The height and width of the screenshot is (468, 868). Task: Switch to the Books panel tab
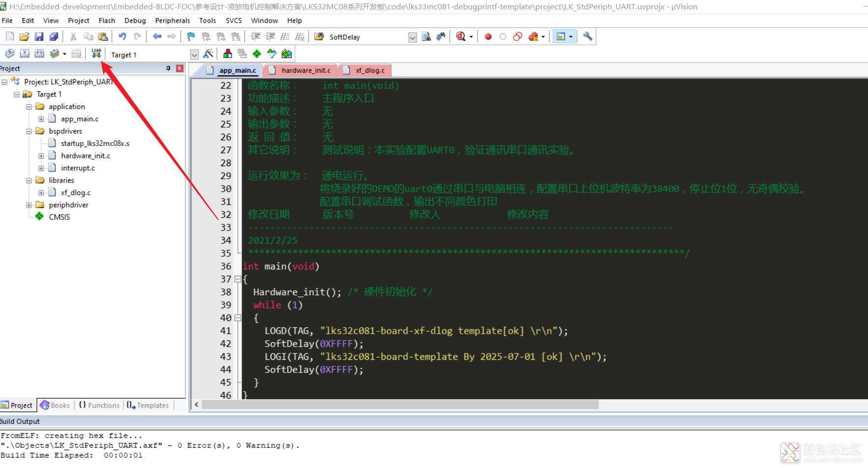(x=55, y=405)
